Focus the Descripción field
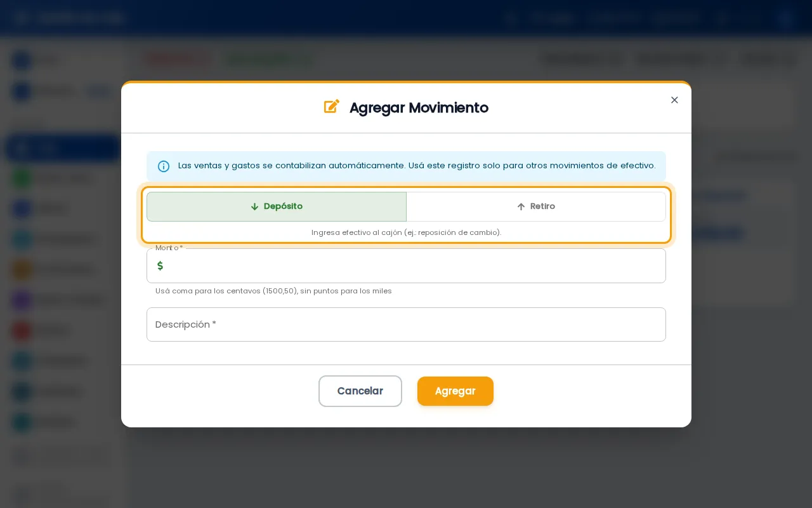 click(x=406, y=324)
